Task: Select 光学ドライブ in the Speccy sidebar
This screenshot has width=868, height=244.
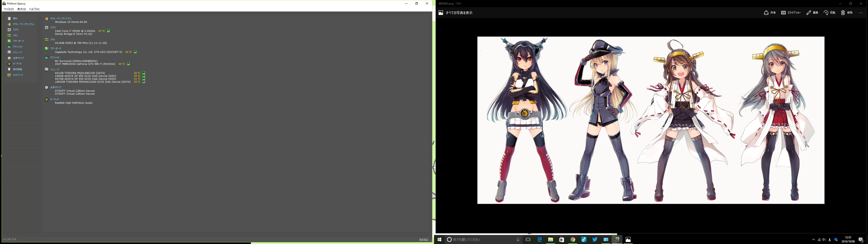Action: (x=19, y=58)
